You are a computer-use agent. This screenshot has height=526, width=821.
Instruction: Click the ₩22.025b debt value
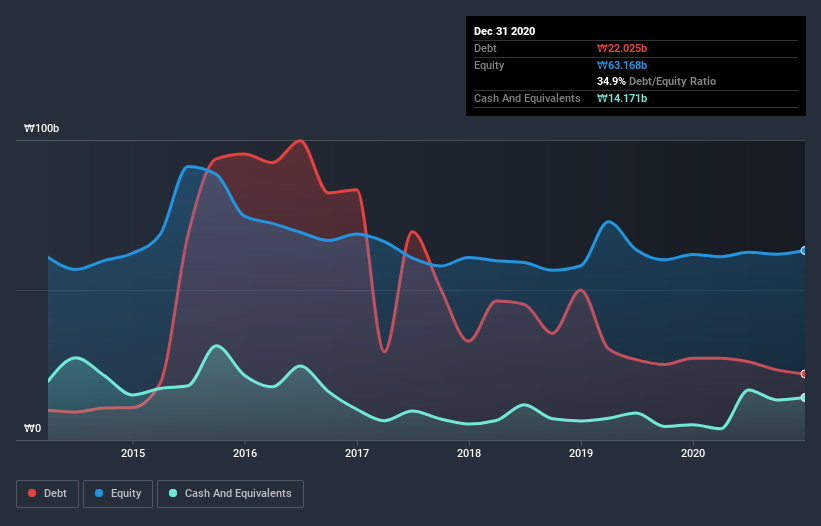coord(622,48)
